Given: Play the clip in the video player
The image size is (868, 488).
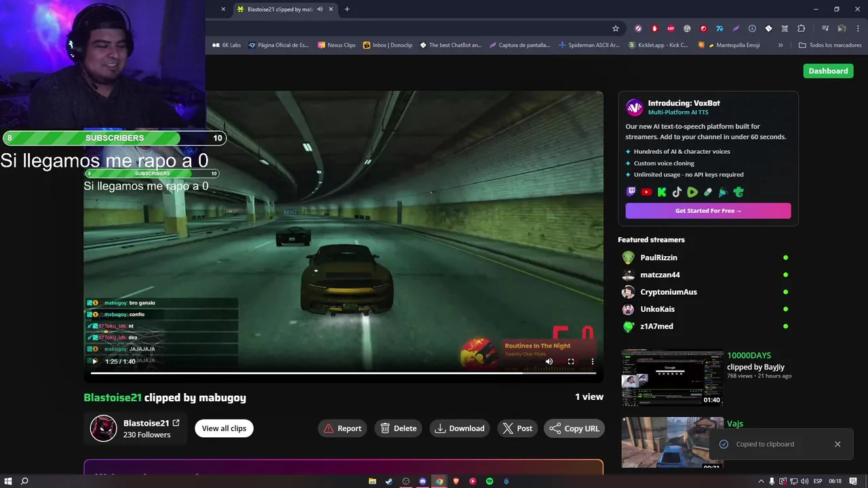Looking at the screenshot, I should pyautogui.click(x=94, y=361).
